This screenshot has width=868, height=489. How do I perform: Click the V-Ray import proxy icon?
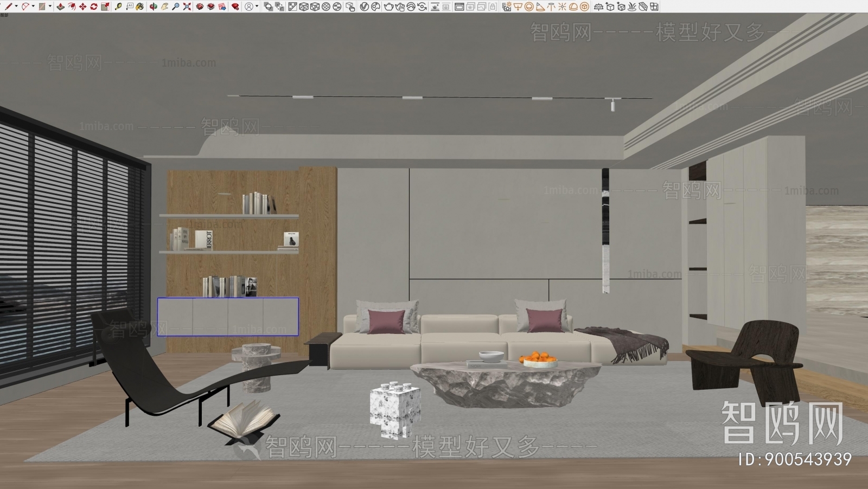[x=621, y=7]
